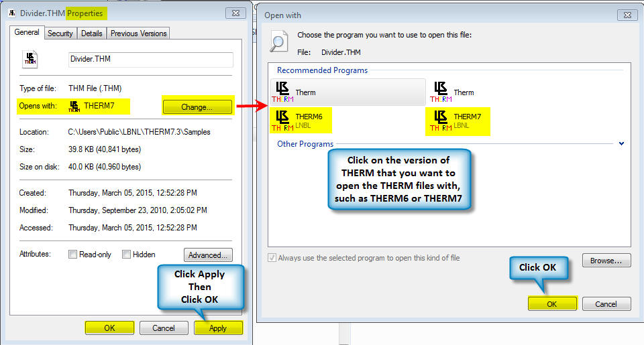Click the location path C:\Users\Public\LBNL\THERM7.3\Samples
Image resolution: width=644 pixels, height=345 pixels.
click(140, 132)
